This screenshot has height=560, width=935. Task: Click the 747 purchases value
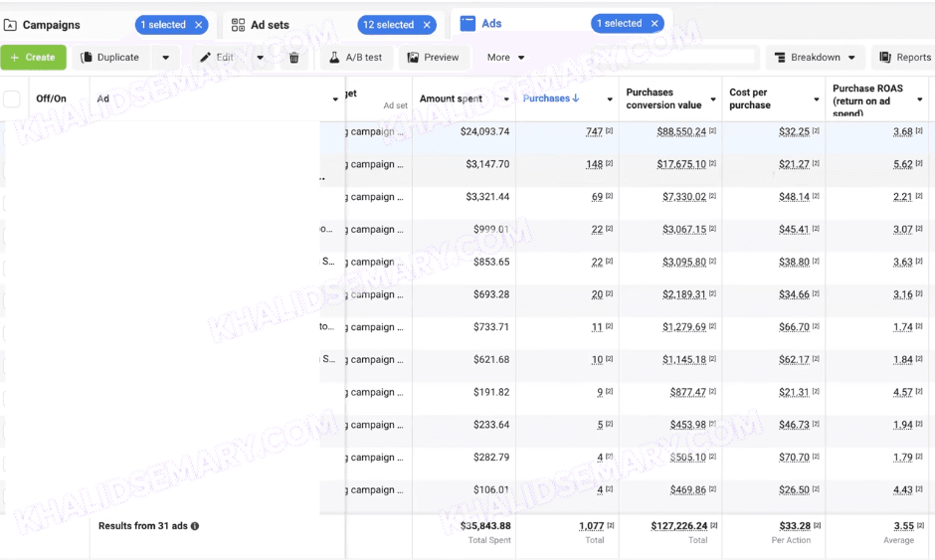click(594, 132)
